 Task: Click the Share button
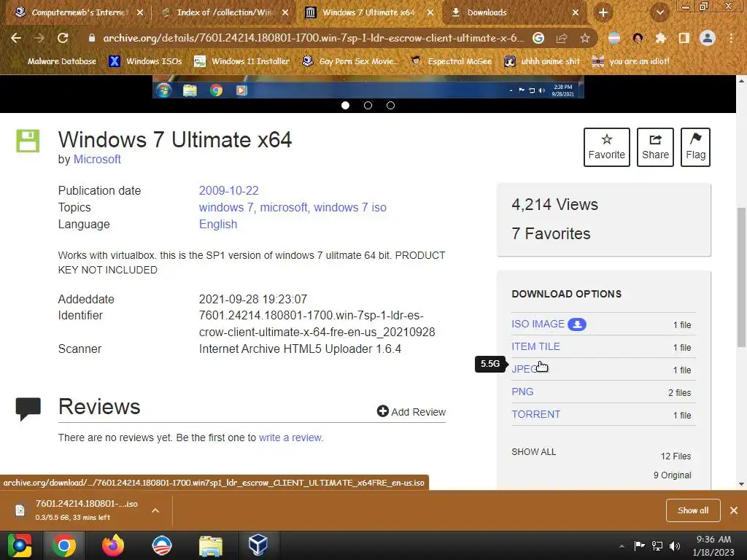pos(655,147)
